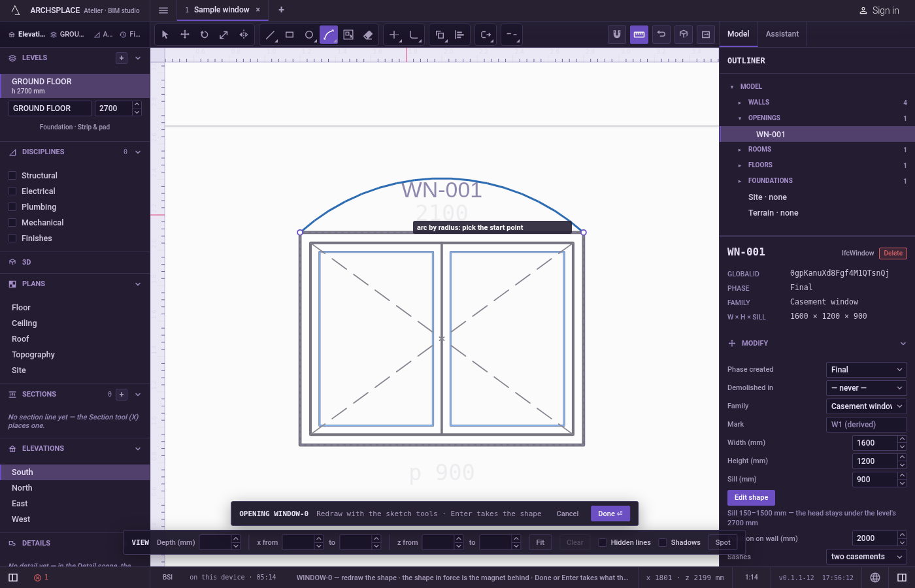
Task: Collapse the OPENINGS tree node
Action: point(740,118)
